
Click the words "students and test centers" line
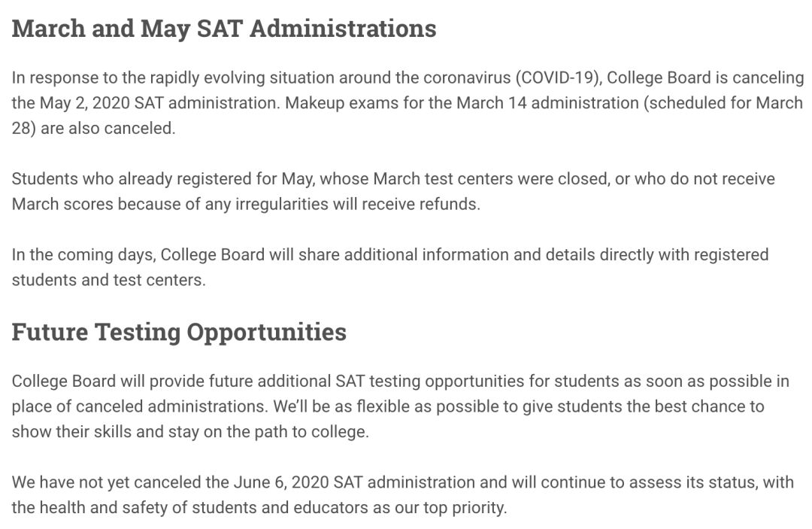(108, 280)
